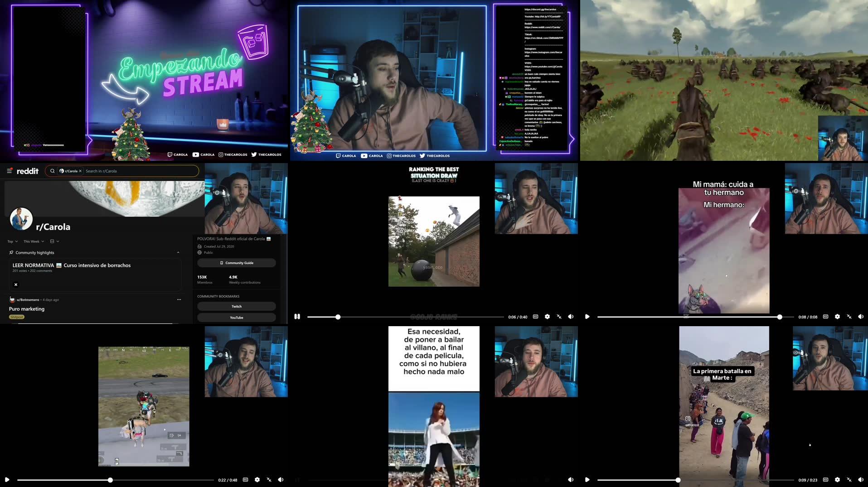Pause the 'Ranking the Best Situation Draw' video
The image size is (868, 487).
click(297, 317)
